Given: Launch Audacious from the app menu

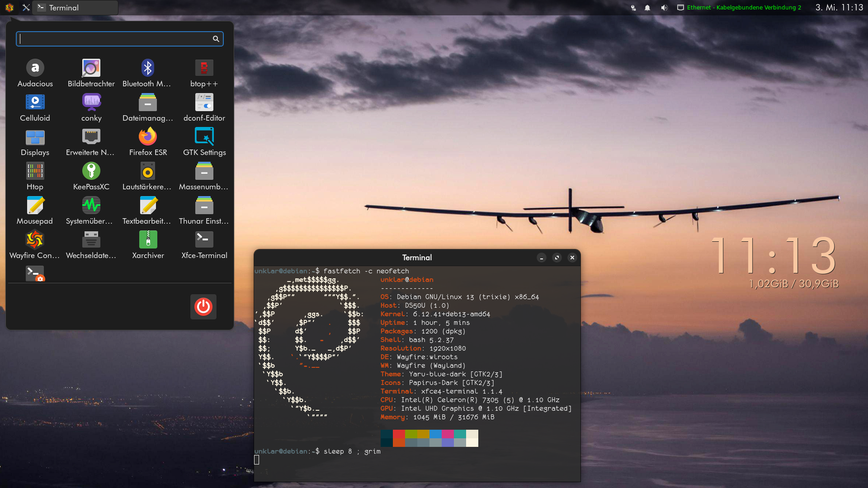Looking at the screenshot, I should [35, 68].
